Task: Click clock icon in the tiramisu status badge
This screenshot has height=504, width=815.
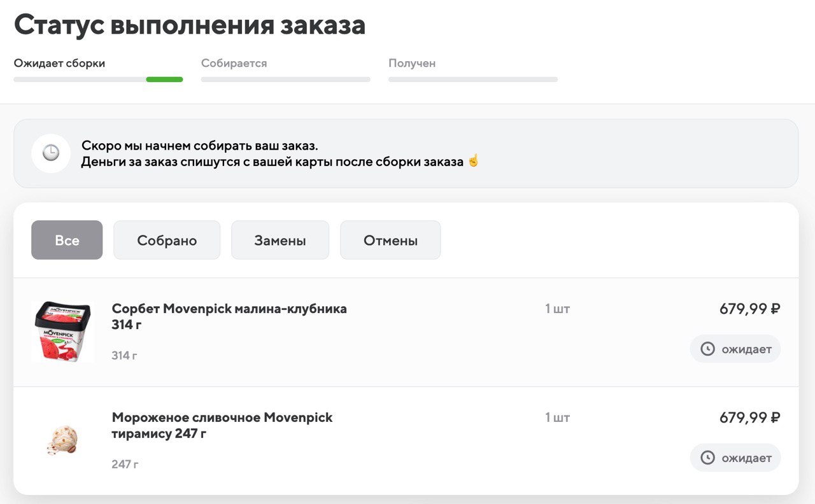Action: (x=707, y=458)
